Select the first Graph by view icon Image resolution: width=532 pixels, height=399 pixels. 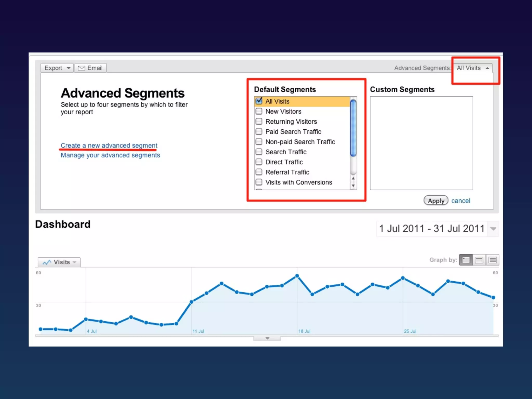coord(466,260)
